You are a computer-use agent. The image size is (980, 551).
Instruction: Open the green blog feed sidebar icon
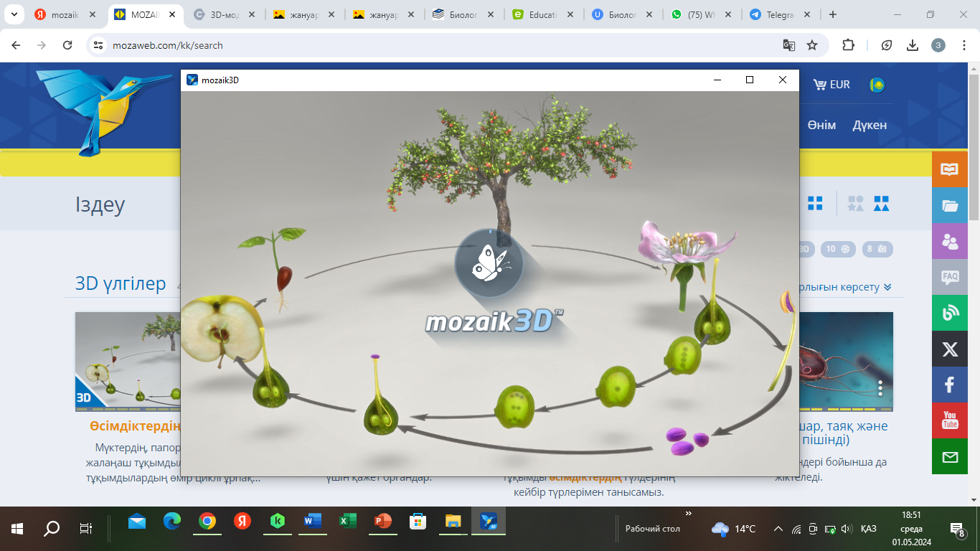(x=950, y=314)
